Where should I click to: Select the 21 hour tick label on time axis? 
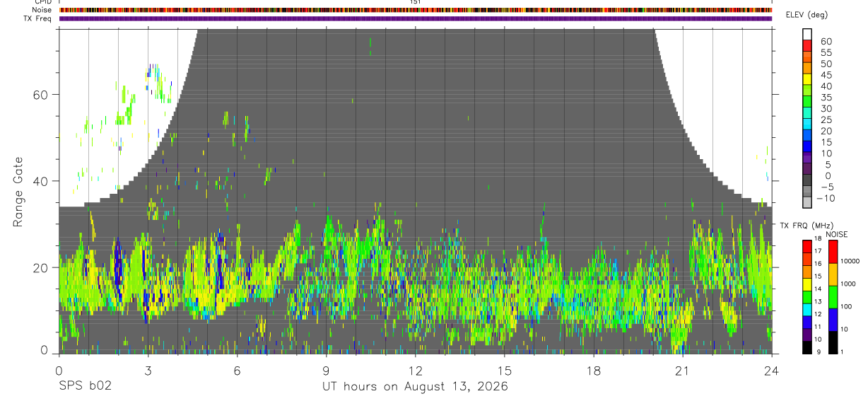click(683, 370)
